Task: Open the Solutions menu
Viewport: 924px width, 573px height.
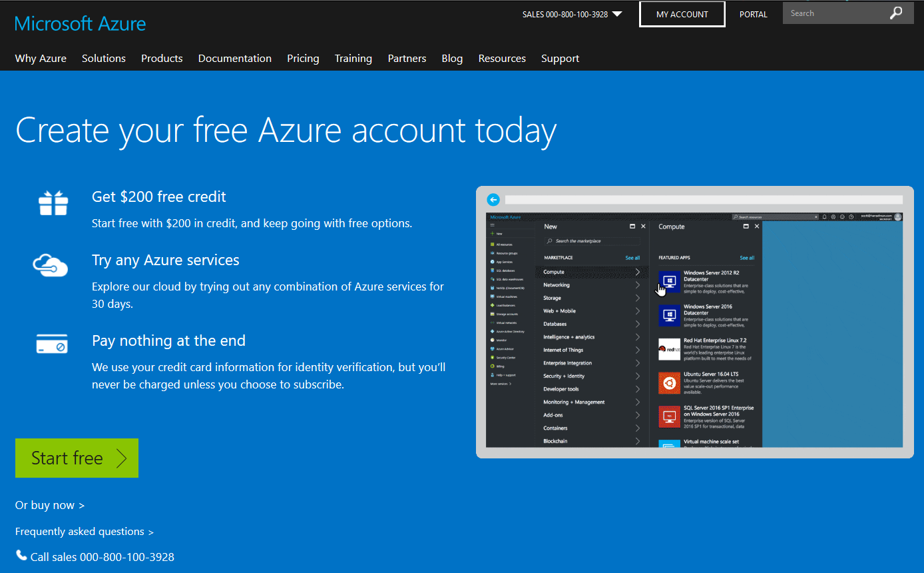Action: (104, 59)
